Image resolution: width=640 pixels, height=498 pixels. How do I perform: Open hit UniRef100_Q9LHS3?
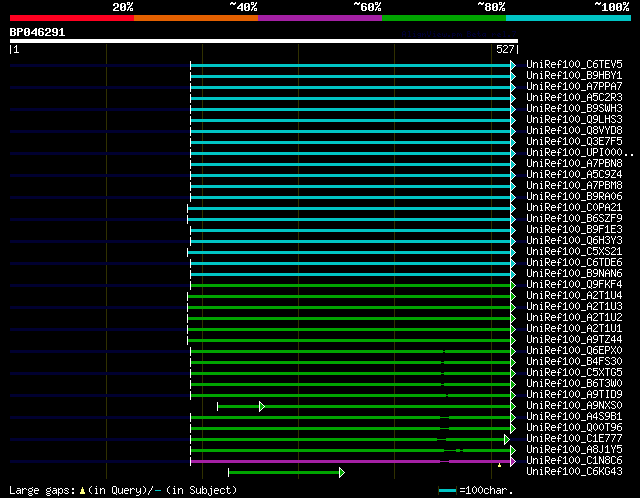coord(574,119)
